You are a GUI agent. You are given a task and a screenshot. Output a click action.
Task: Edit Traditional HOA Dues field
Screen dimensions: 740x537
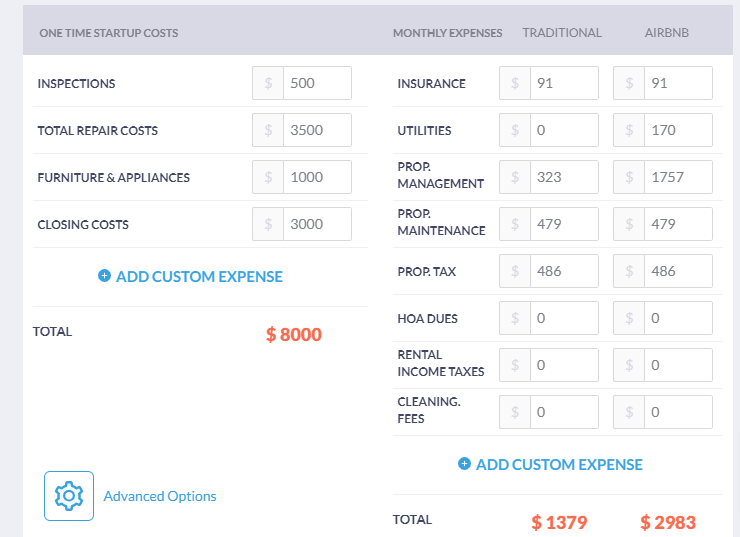pyautogui.click(x=563, y=318)
